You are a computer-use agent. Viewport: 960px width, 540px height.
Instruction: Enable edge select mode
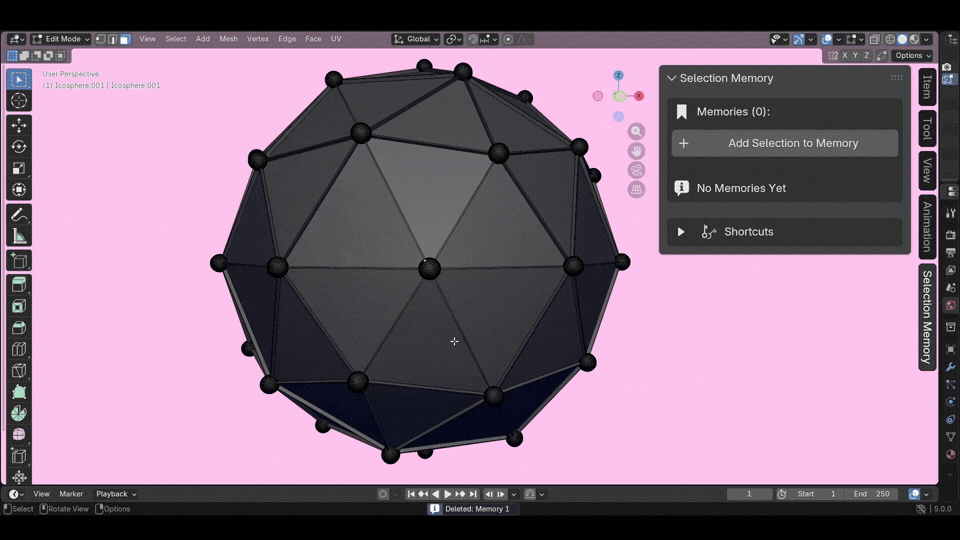tap(113, 39)
